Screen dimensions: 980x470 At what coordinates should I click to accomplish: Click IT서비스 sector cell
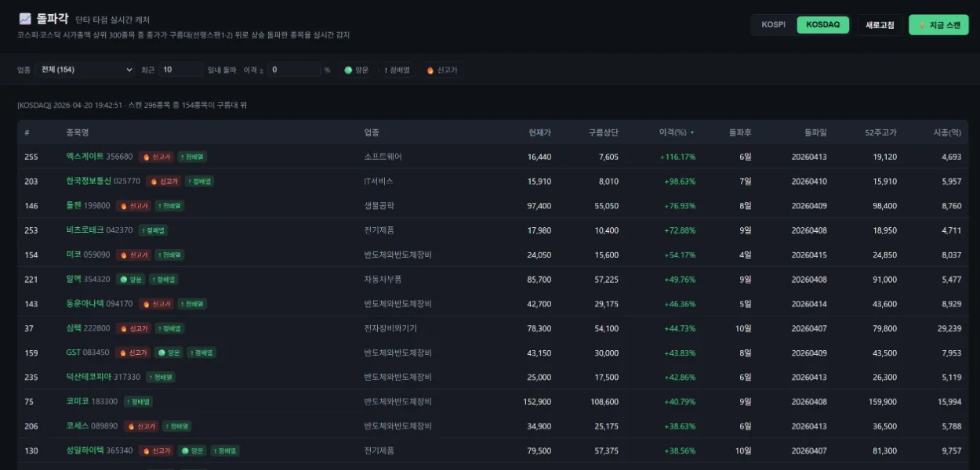[x=379, y=181]
